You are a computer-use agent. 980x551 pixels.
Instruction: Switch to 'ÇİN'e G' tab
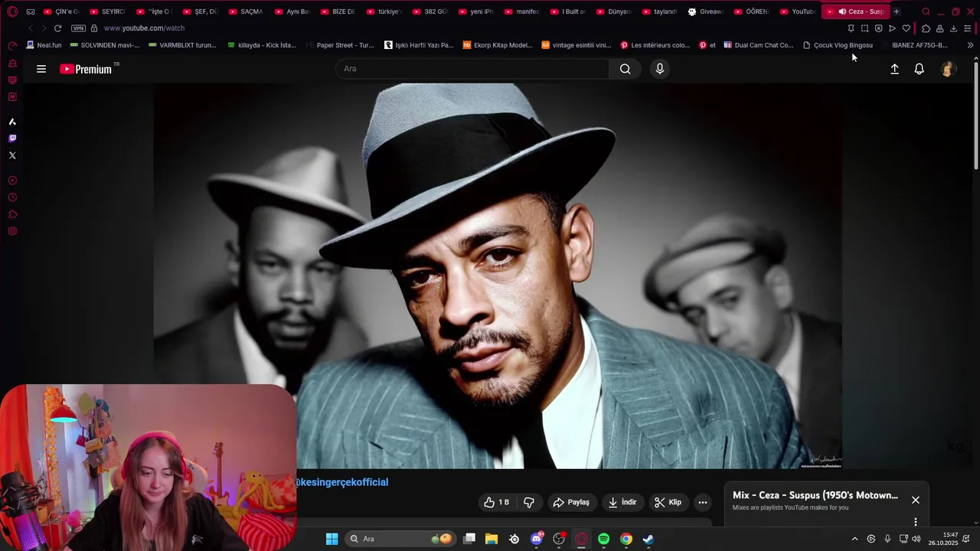[61, 11]
